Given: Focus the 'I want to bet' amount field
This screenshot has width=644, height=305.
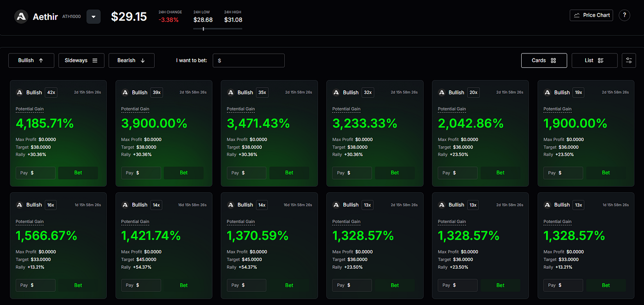Looking at the screenshot, I should point(248,60).
